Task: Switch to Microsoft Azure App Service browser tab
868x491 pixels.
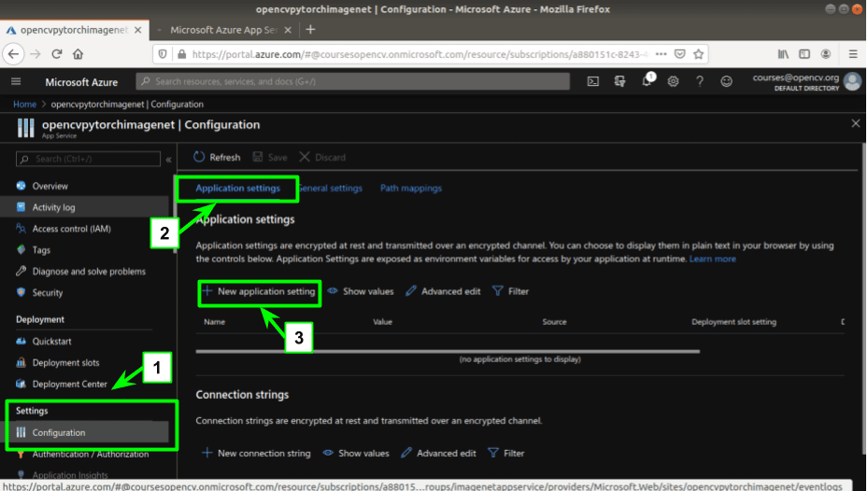Action: point(223,30)
